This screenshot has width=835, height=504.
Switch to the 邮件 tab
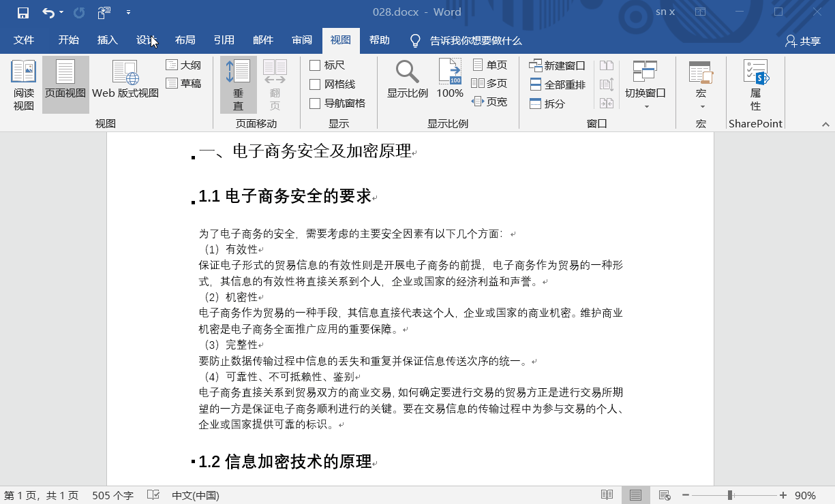(262, 40)
